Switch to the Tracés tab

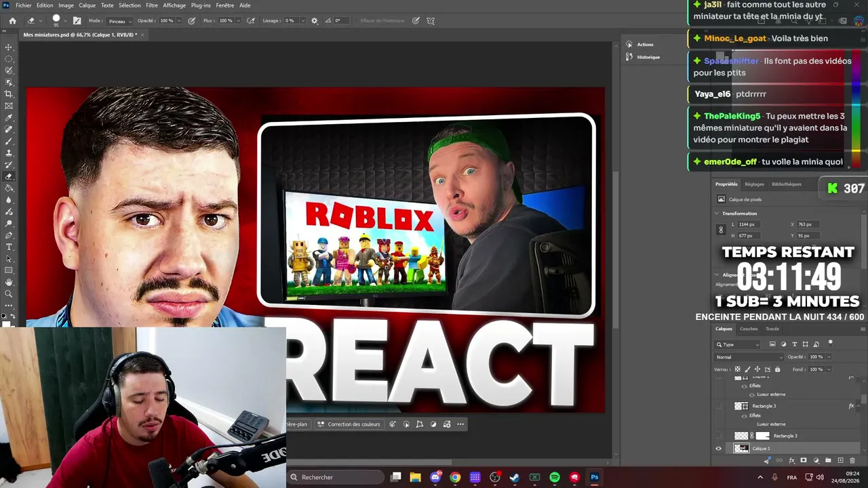[x=772, y=329]
